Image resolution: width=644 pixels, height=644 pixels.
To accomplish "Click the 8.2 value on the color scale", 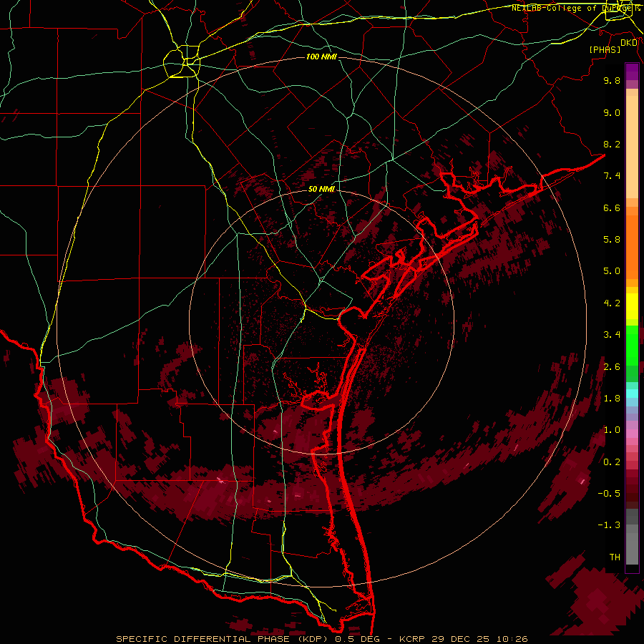I will 612,144.
